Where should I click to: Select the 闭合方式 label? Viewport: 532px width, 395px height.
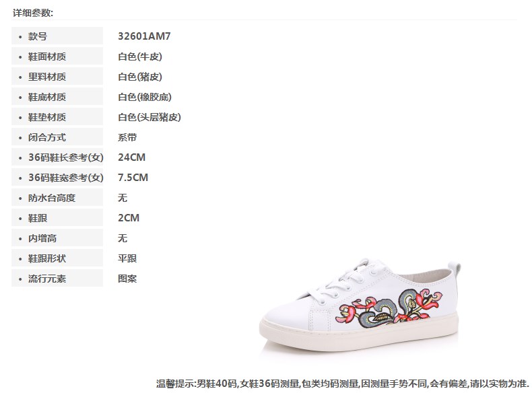tap(47, 137)
